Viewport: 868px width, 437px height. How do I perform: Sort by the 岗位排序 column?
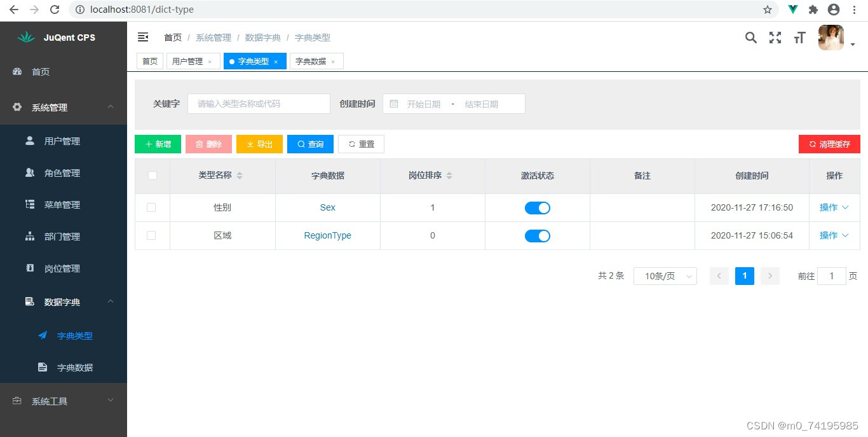pyautogui.click(x=449, y=176)
